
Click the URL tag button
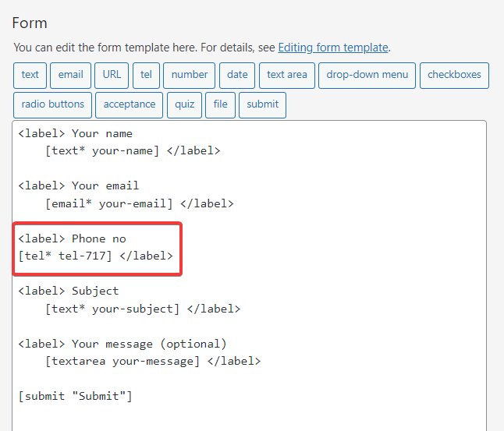click(112, 76)
